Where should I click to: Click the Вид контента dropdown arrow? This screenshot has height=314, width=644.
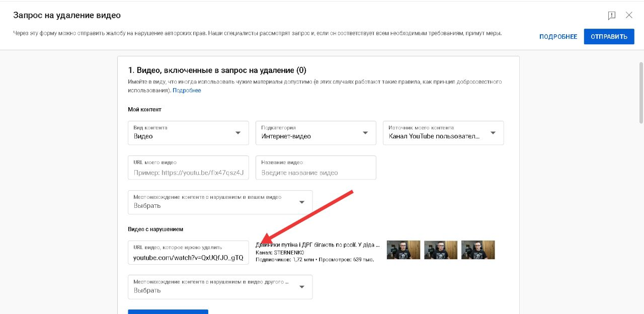[x=238, y=133]
